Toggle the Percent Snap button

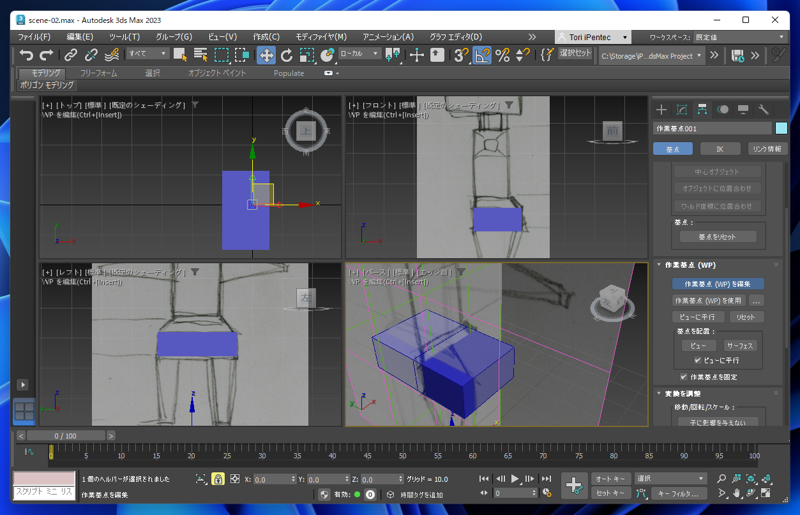point(503,55)
